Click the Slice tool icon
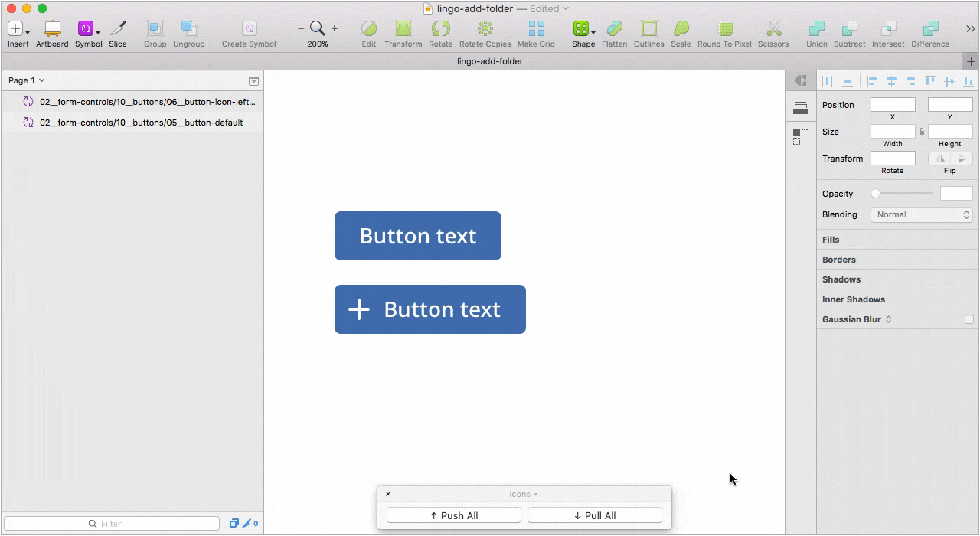 [x=118, y=29]
